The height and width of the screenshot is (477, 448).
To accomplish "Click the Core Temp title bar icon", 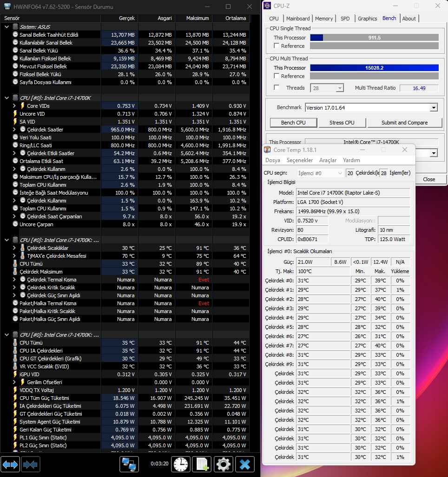I will click(267, 150).
